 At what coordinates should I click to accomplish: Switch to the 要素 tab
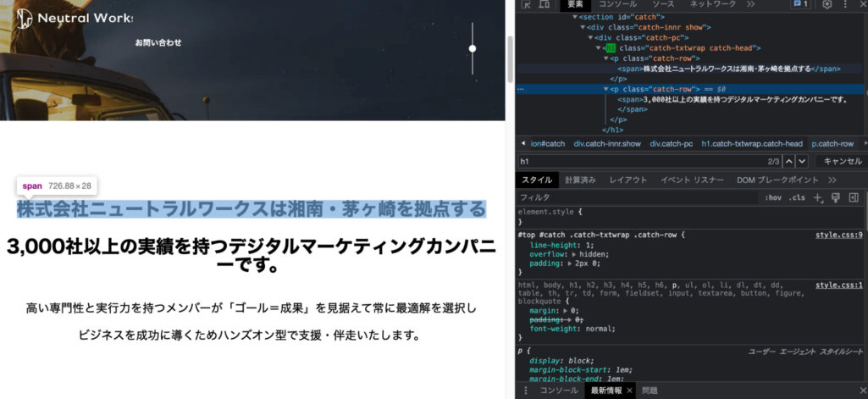coord(575,4)
